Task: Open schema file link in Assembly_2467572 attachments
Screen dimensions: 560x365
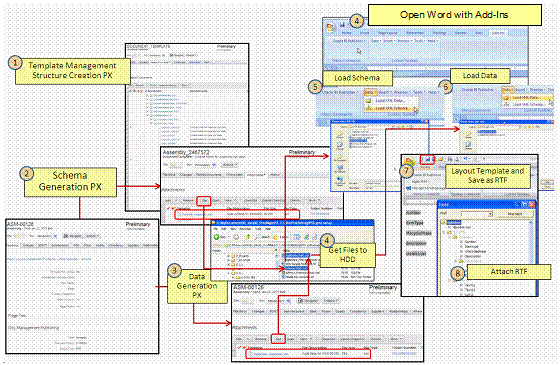Action: coord(197,215)
